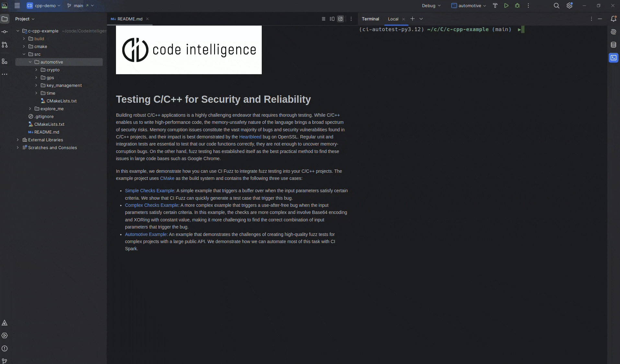620x364 pixels.
Task: Open the Commit tool window
Action: 5,32
